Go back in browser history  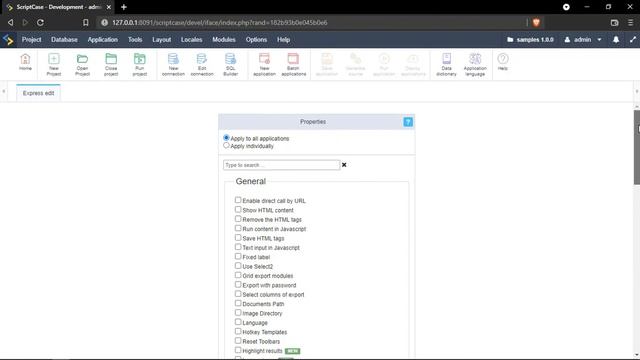(11, 22)
